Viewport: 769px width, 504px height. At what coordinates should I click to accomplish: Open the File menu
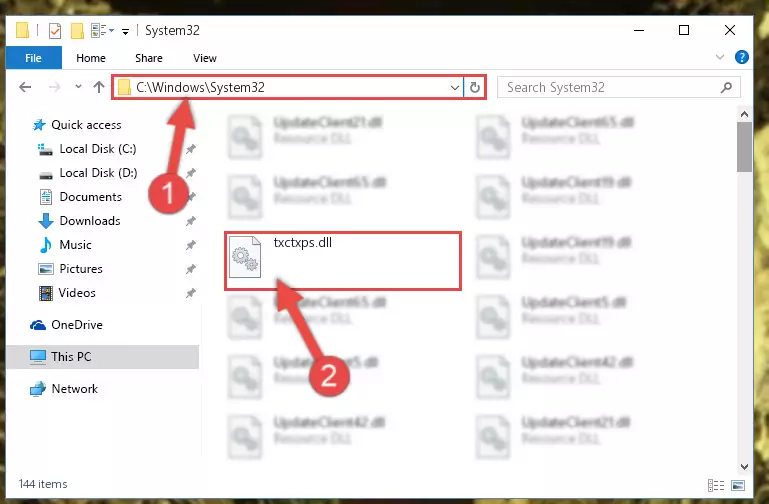pyautogui.click(x=33, y=58)
